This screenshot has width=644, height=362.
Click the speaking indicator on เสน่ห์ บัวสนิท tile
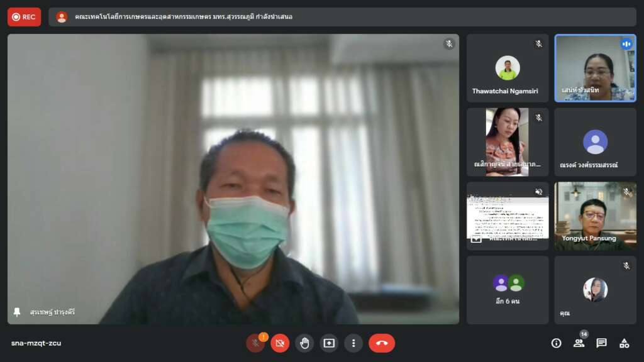[x=626, y=44]
